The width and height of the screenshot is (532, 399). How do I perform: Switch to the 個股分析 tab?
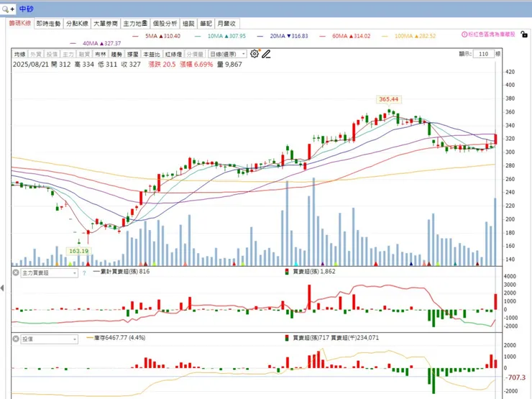pos(165,24)
